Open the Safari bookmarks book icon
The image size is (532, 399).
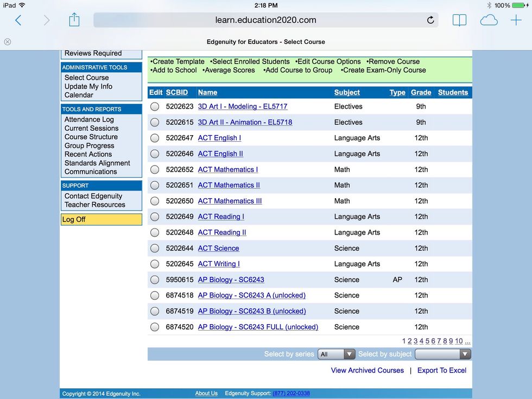[x=459, y=20]
